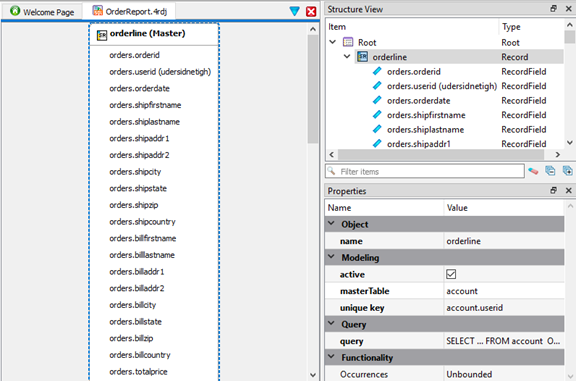Image resolution: width=576 pixels, height=381 pixels.
Task: Click the editor scroll up arrow
Action: coord(313,29)
